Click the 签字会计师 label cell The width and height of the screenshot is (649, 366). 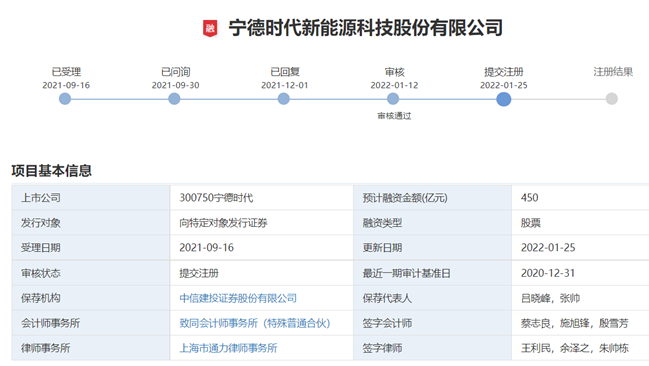tap(433, 323)
